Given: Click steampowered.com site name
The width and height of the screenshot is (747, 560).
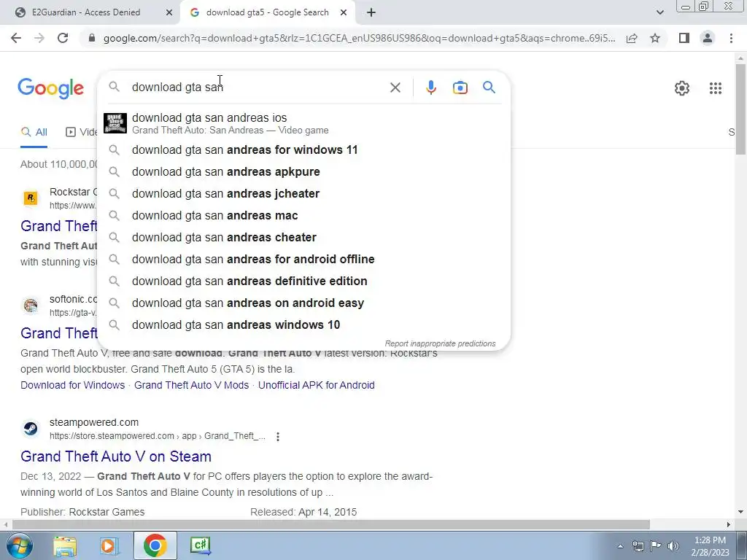Looking at the screenshot, I should 94,422.
